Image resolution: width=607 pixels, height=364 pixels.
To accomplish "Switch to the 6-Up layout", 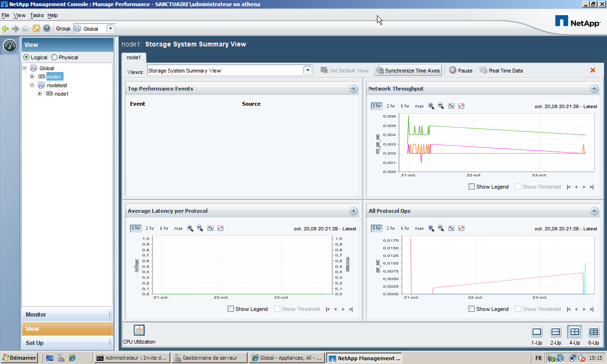I will [594, 332].
